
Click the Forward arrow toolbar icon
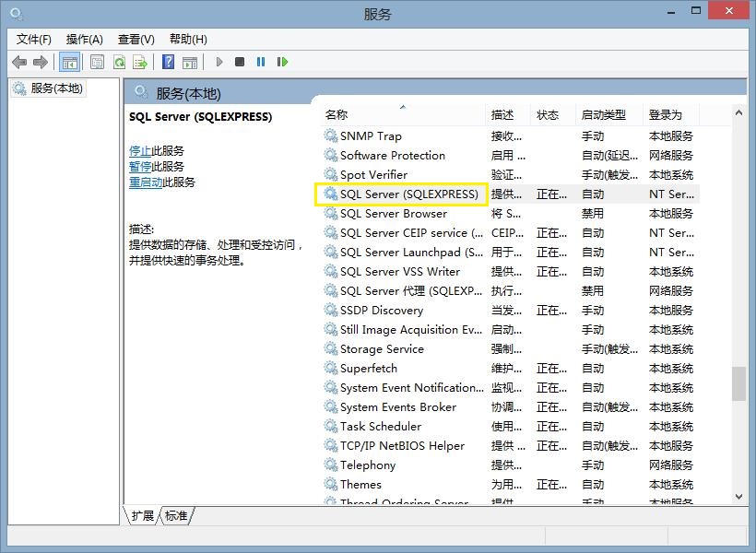point(41,62)
